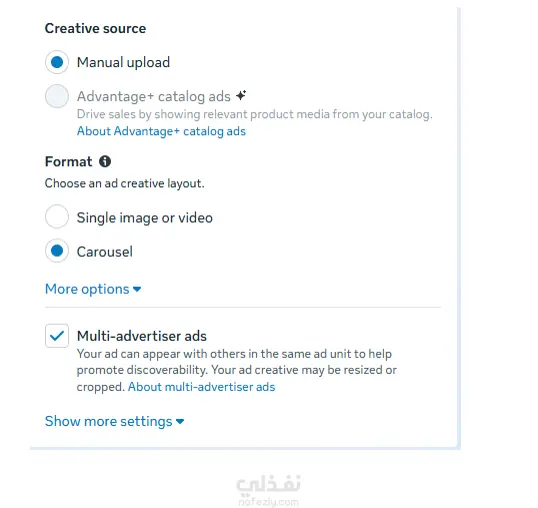Select the Carousel radio button
538x508 pixels.
click(x=57, y=251)
